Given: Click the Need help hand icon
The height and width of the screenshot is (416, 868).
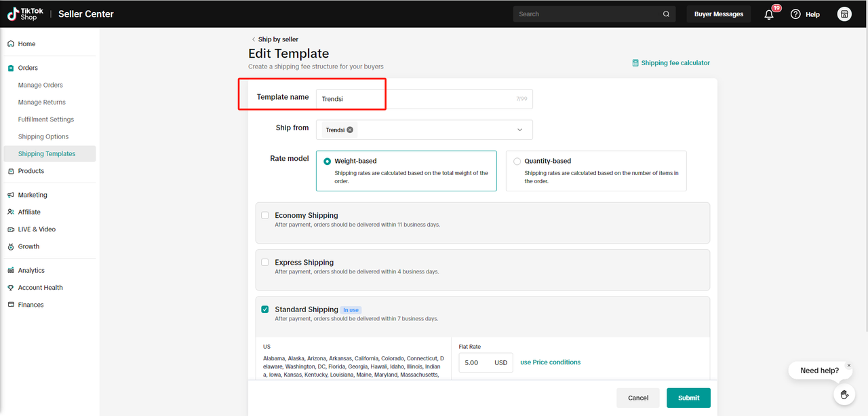Looking at the screenshot, I should (x=844, y=394).
